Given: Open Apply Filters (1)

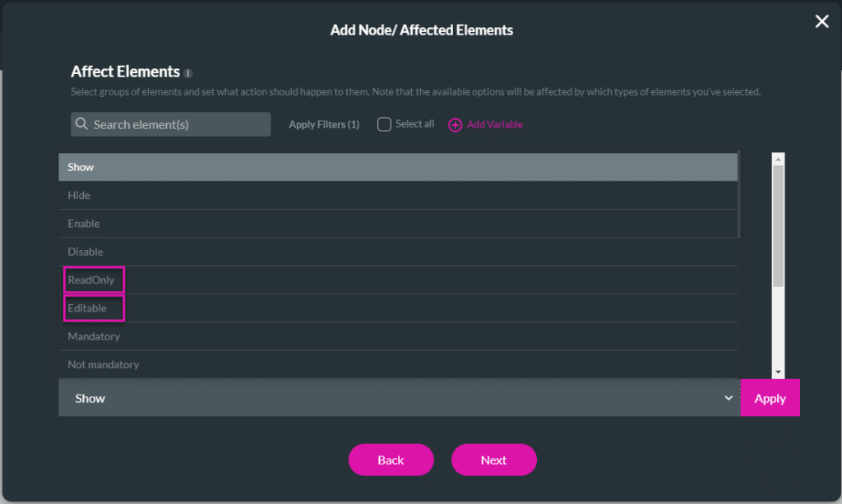Looking at the screenshot, I should tap(324, 125).
